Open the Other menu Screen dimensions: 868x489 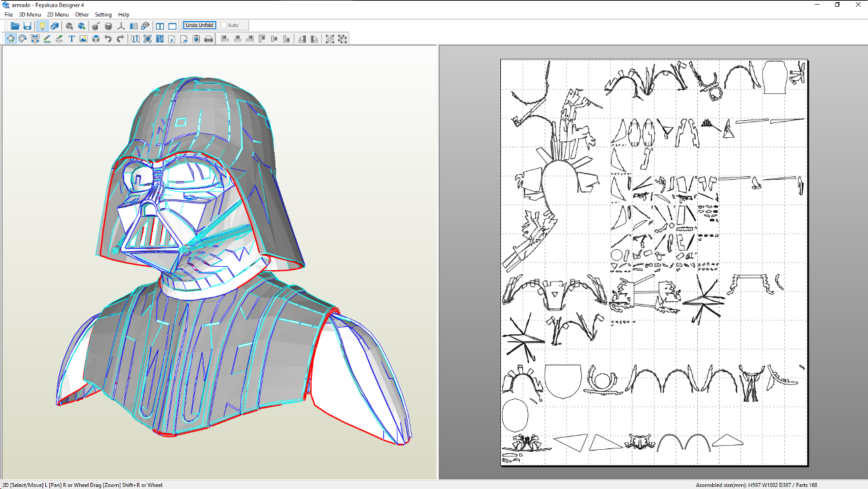(x=82, y=14)
